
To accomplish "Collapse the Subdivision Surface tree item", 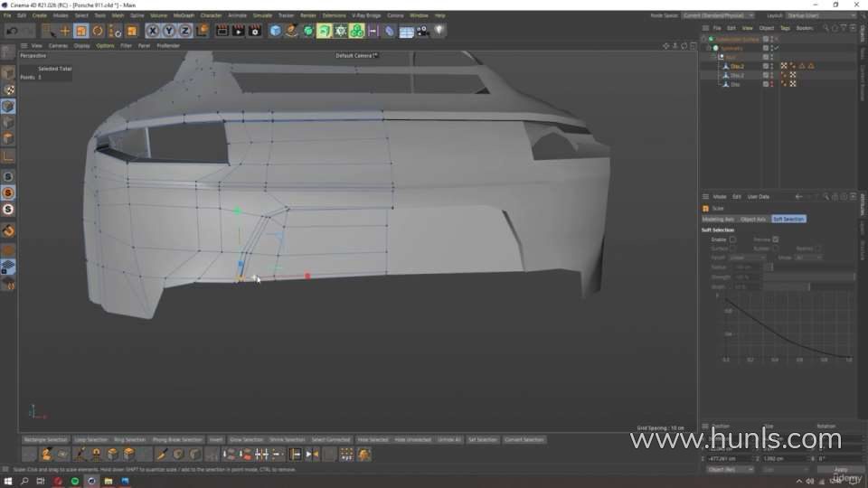I will (x=705, y=40).
